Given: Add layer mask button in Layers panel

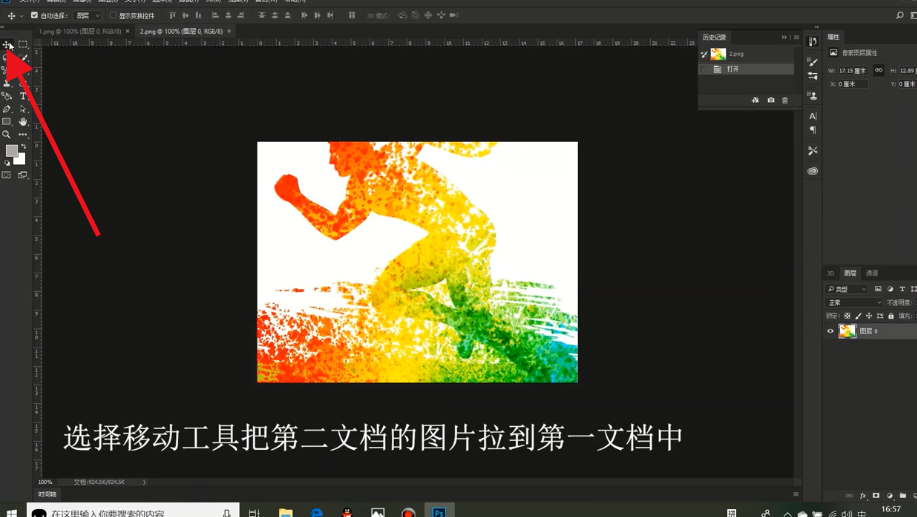Looking at the screenshot, I should 876,495.
